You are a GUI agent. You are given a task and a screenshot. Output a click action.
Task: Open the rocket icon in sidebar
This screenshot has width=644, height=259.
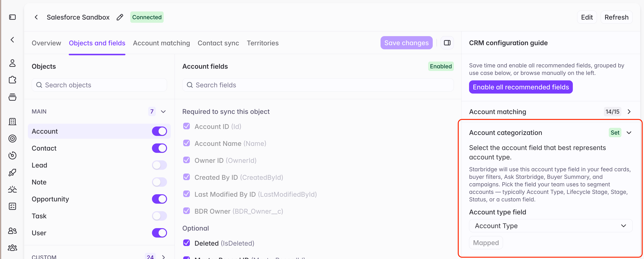12,172
